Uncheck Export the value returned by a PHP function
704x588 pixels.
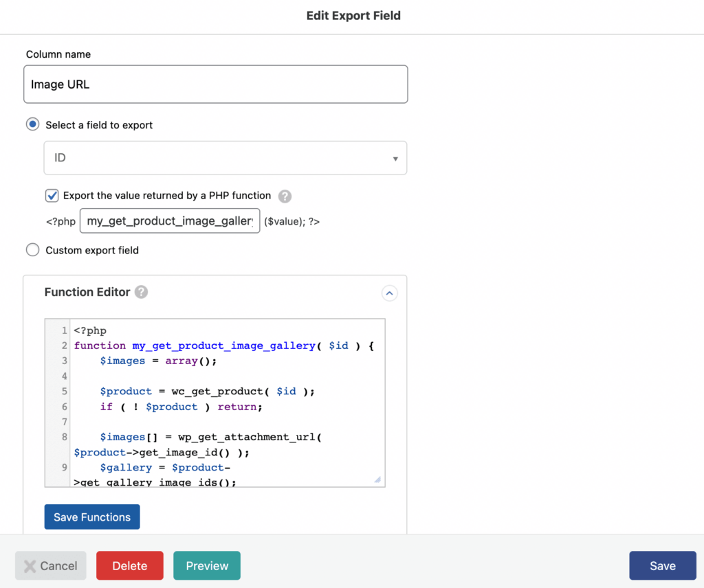(52, 195)
